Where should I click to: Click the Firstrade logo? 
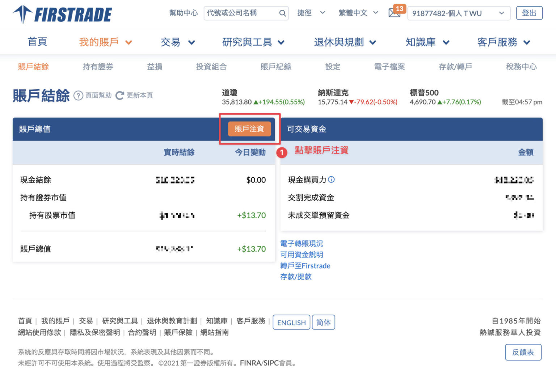(x=62, y=14)
